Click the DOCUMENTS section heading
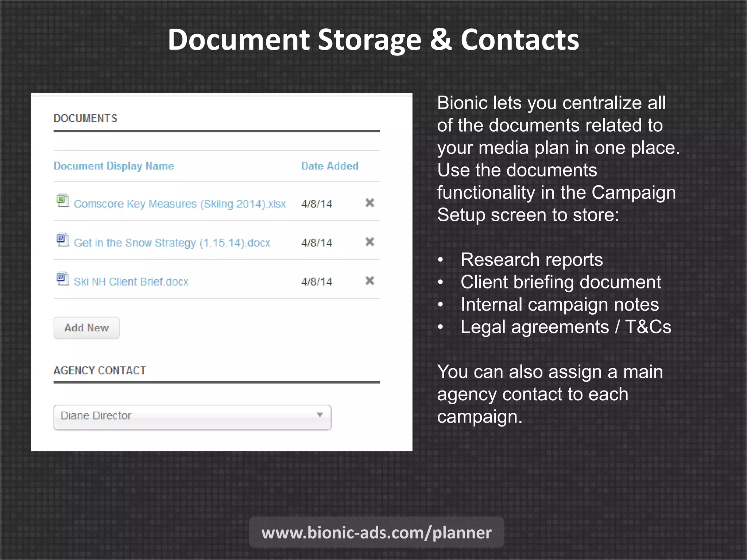Viewport: 747px width, 560px height. click(85, 118)
